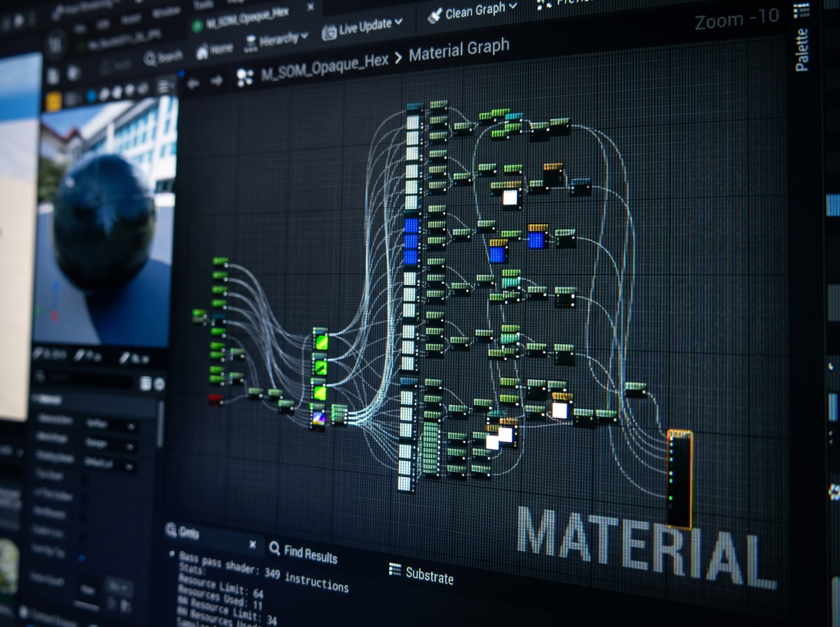Viewport: 840px width, 627px height.
Task: Close the M_SOM_Opaque_Hex tab
Action: point(310,7)
